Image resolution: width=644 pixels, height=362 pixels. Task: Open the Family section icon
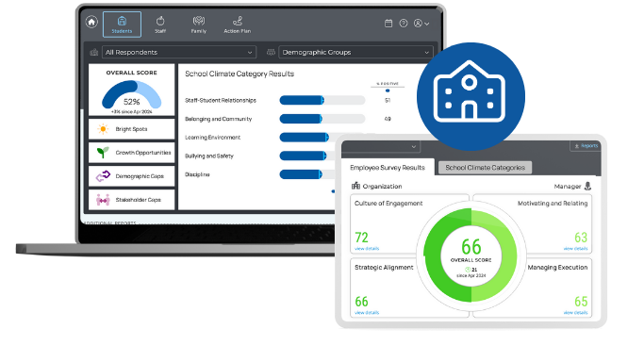click(x=199, y=21)
